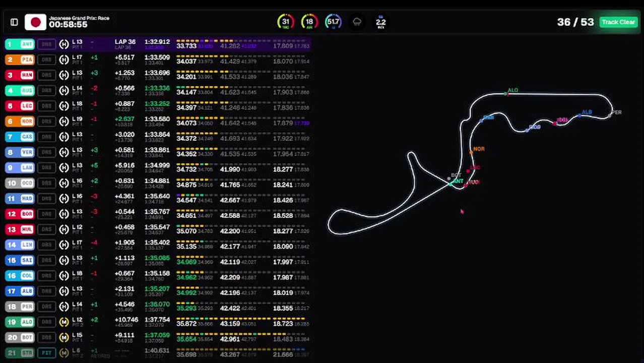Click PIA's hard tyre icon
644x363 pixels.
[64, 59]
